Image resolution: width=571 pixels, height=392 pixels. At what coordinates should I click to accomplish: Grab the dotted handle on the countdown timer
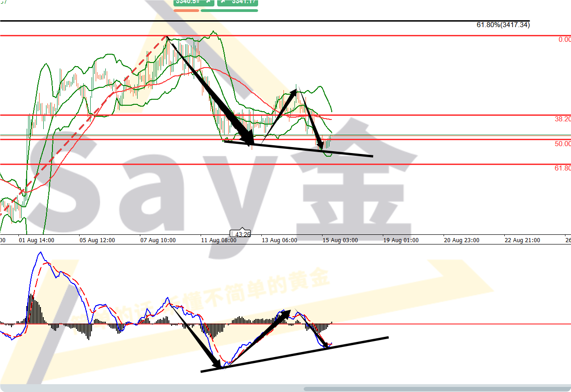233,234
